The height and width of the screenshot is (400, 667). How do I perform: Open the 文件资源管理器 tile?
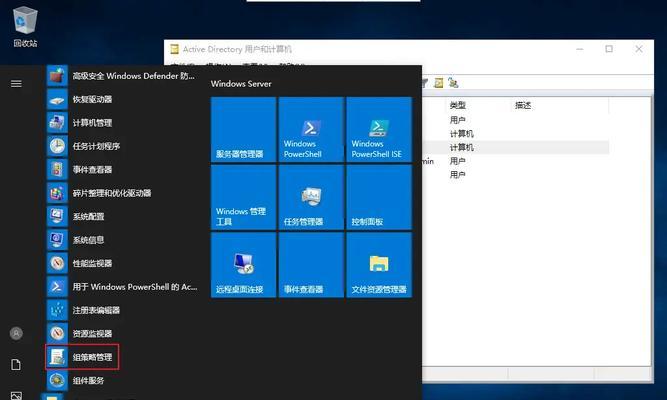pos(379,265)
